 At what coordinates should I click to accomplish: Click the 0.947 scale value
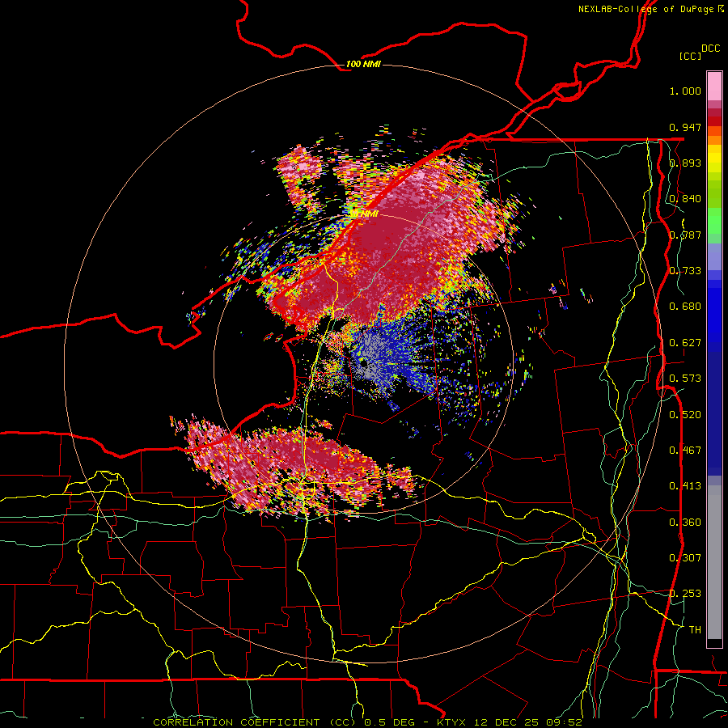(x=685, y=127)
